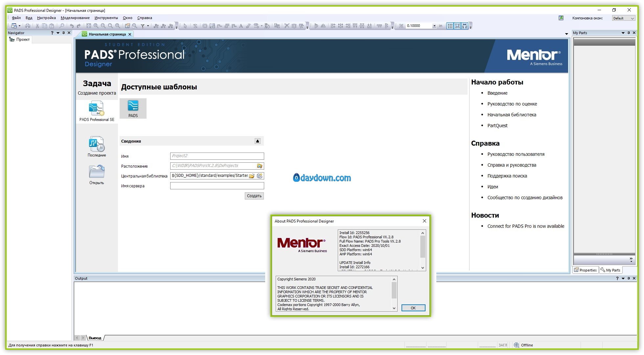Click the Zoom Out icon

(103, 26)
